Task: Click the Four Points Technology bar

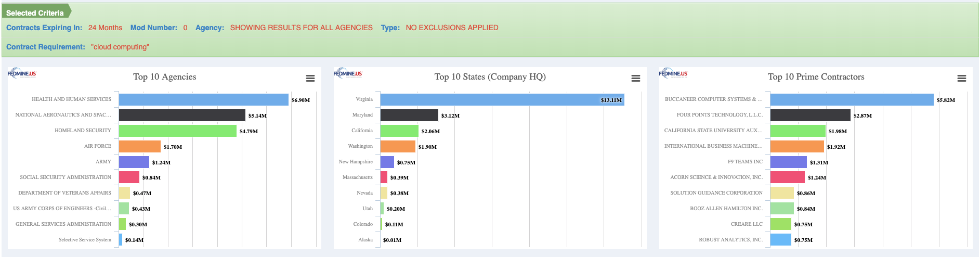Action: 811,115
